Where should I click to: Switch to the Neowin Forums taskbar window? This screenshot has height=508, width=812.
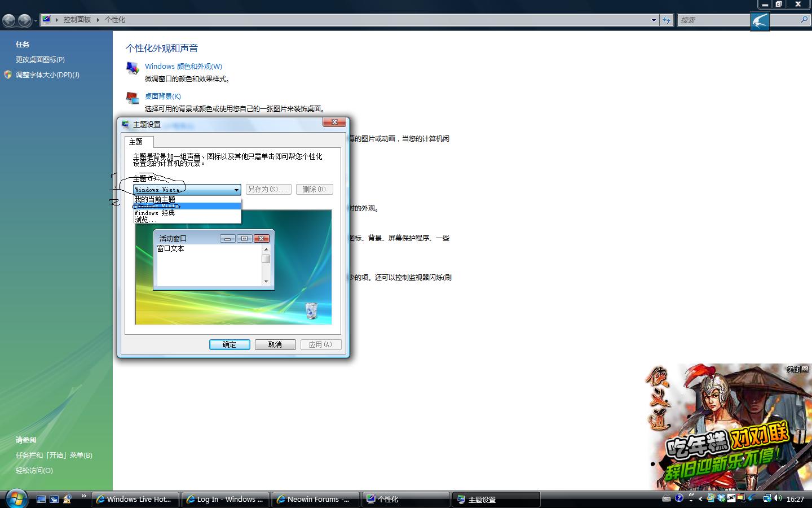tap(315, 499)
